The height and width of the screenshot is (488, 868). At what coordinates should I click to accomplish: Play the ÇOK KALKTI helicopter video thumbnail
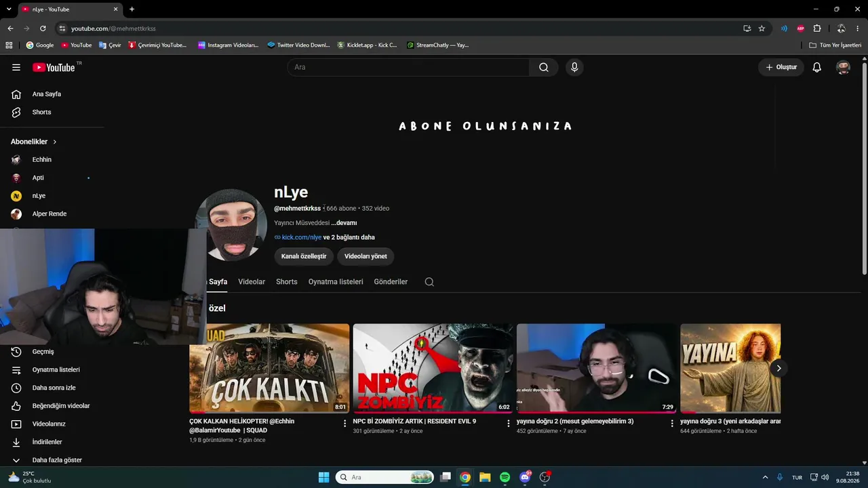(x=269, y=368)
